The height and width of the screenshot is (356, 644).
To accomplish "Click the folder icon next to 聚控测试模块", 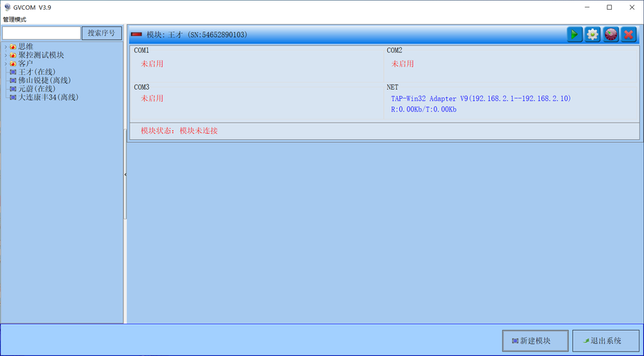I will 13,55.
